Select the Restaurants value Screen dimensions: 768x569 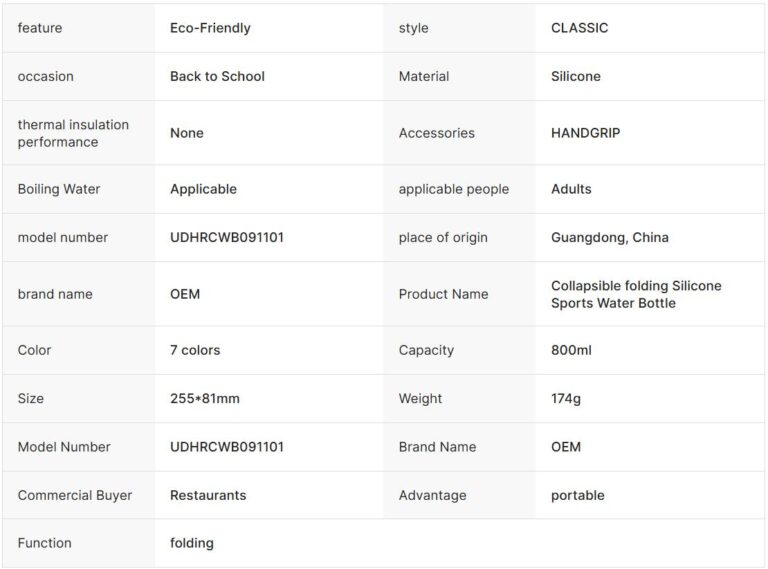[x=208, y=495]
